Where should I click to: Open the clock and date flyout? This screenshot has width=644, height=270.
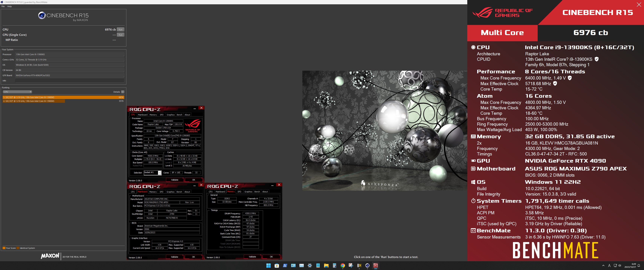[630, 265]
